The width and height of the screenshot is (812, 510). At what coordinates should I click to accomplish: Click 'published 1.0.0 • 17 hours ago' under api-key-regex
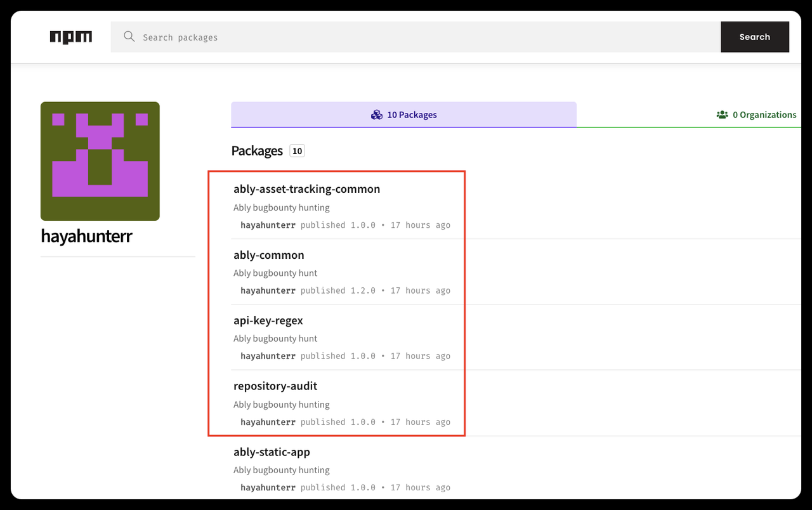376,356
